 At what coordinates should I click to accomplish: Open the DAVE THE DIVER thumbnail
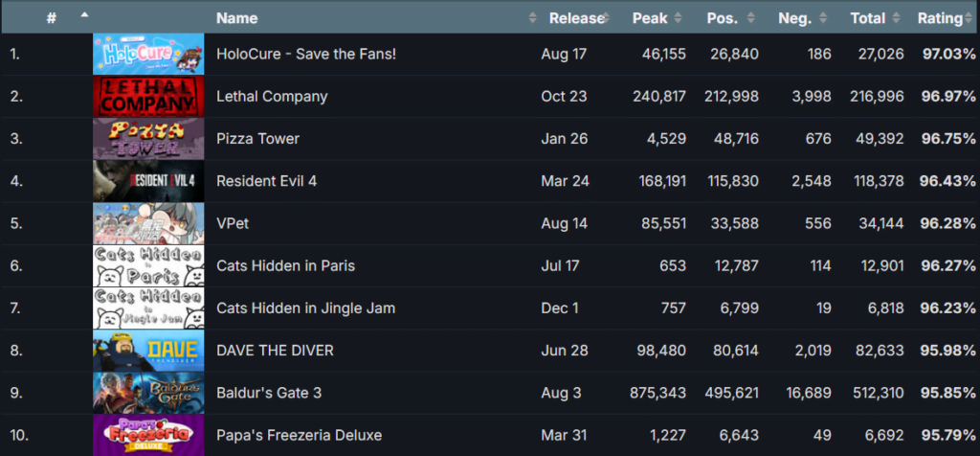coord(148,351)
